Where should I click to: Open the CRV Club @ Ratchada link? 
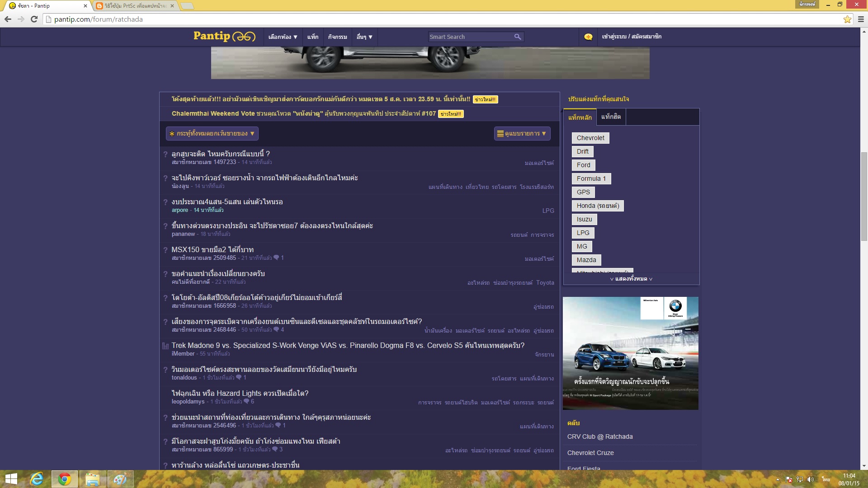[x=599, y=436]
